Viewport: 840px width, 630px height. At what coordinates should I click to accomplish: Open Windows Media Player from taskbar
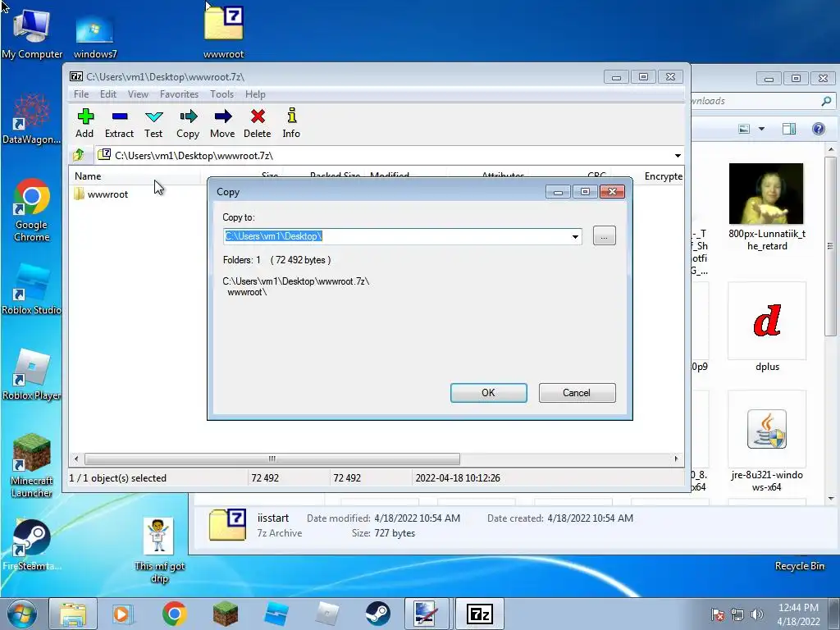tap(122, 614)
